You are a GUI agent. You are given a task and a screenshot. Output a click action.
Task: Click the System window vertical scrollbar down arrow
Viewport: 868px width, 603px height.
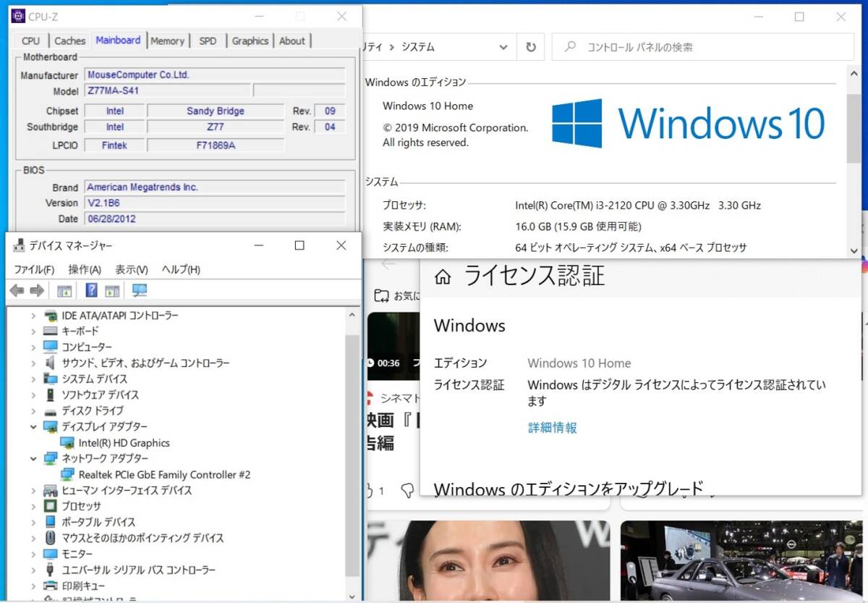854,250
